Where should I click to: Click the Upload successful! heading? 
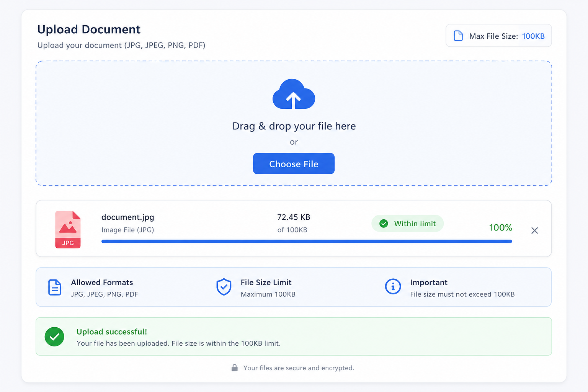pyautogui.click(x=112, y=332)
